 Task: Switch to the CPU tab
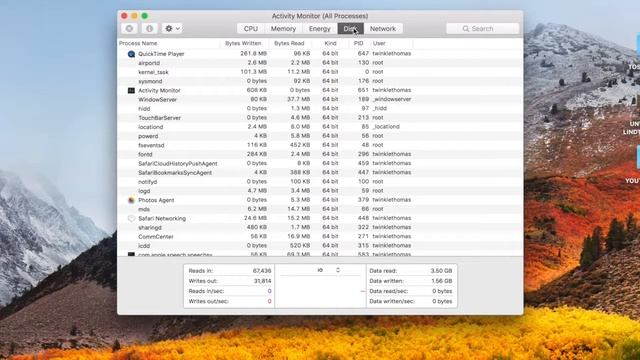click(x=251, y=29)
